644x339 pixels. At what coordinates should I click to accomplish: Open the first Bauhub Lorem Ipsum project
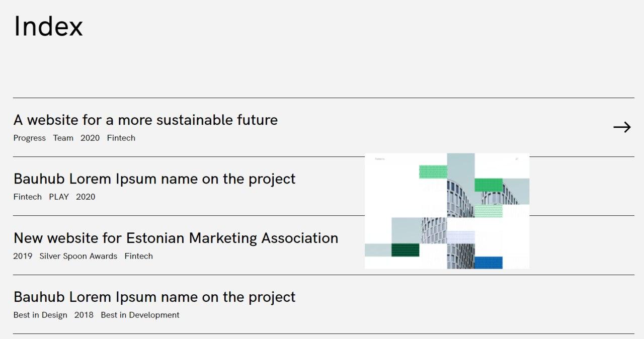(x=154, y=179)
